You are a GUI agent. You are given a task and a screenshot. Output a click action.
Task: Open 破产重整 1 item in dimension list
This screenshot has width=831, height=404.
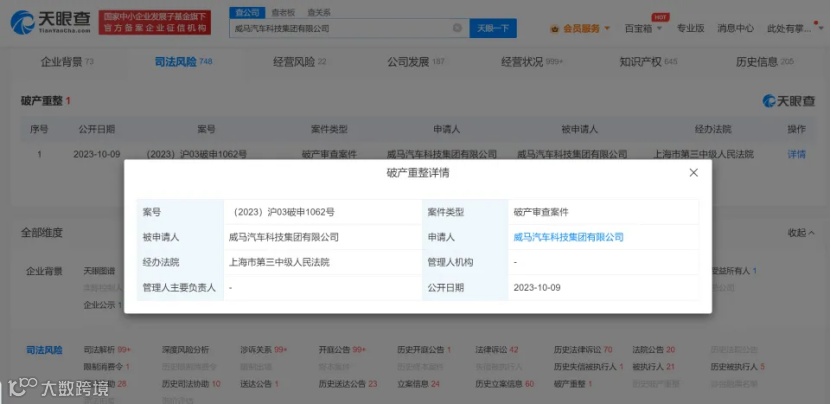(x=572, y=383)
